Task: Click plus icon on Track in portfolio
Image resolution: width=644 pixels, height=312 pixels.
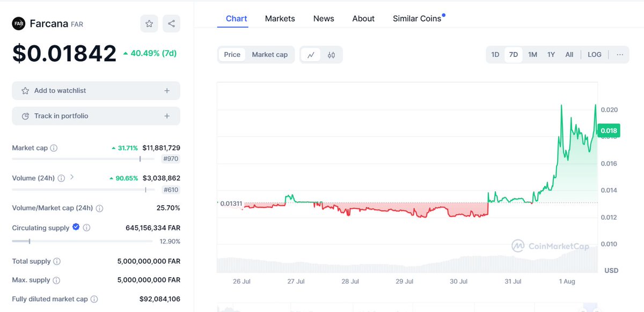Action: (x=167, y=116)
